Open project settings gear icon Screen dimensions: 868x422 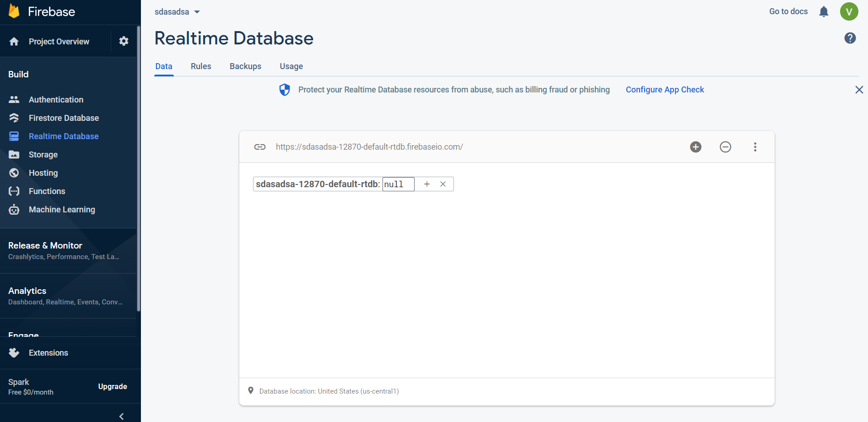pos(124,41)
